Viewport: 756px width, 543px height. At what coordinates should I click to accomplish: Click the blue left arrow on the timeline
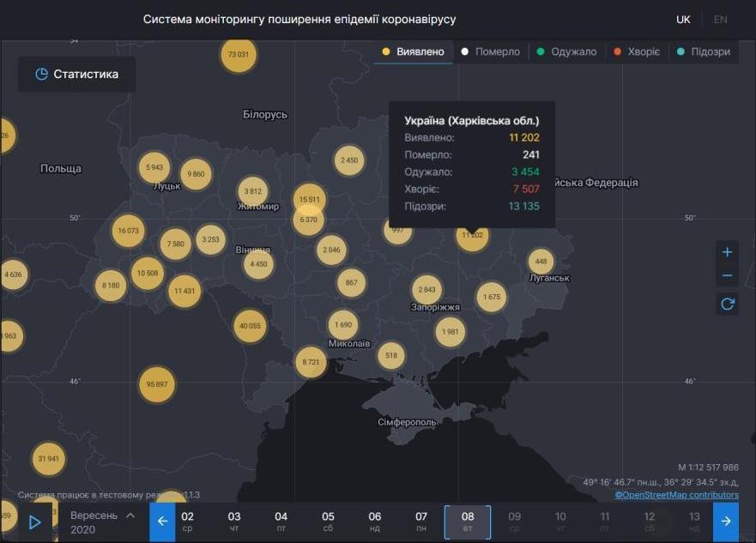[162, 520]
